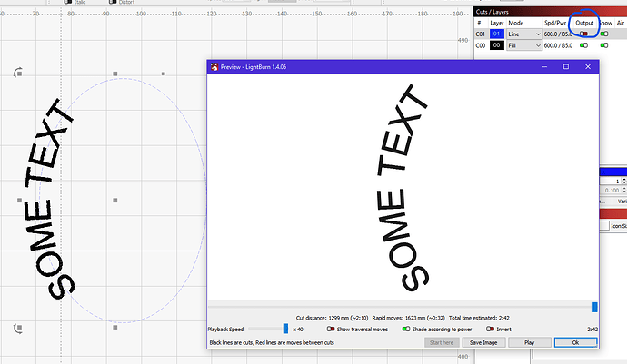Image resolution: width=627 pixels, height=364 pixels.
Task: Click blue 01 layer color swatch
Action: click(x=497, y=34)
